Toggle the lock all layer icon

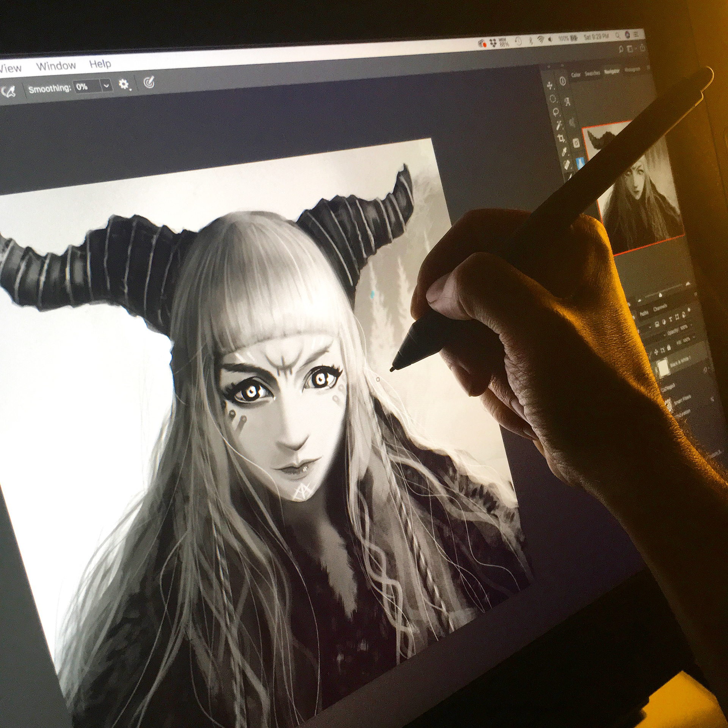tap(669, 348)
